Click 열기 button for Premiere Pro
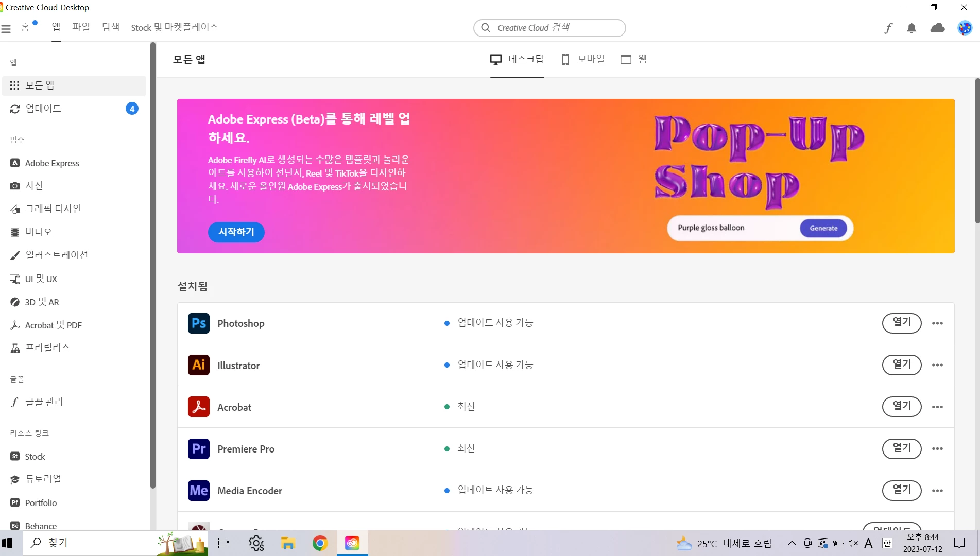 coord(902,448)
